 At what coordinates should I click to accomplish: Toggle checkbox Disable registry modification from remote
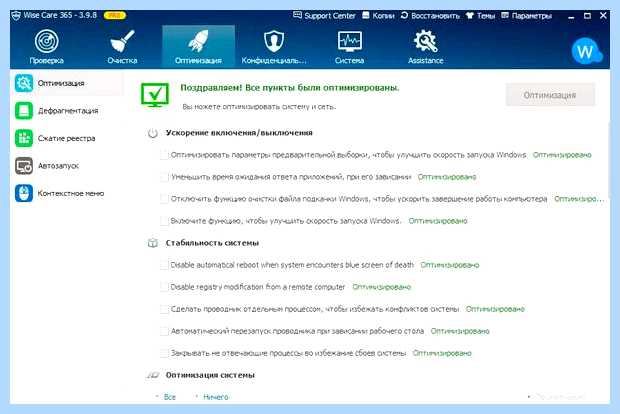[164, 287]
